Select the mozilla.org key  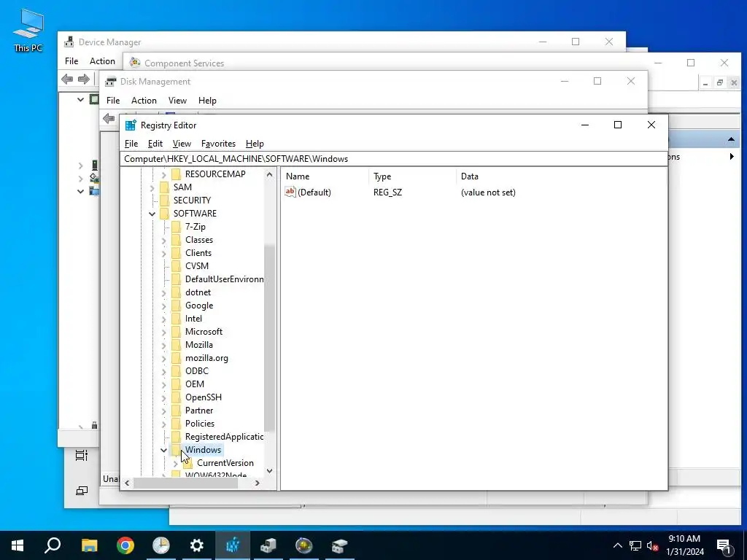pyautogui.click(x=206, y=358)
